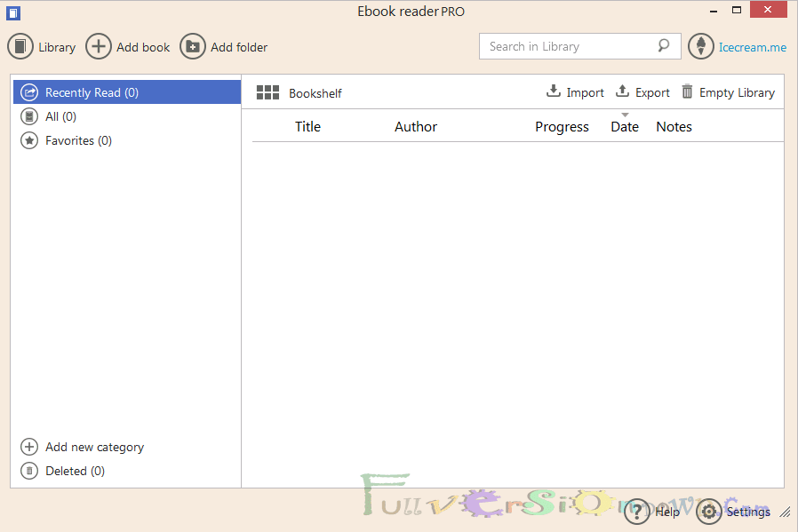This screenshot has width=798, height=532.
Task: Switch view with the Bookshelf grid icon
Action: coord(267,92)
